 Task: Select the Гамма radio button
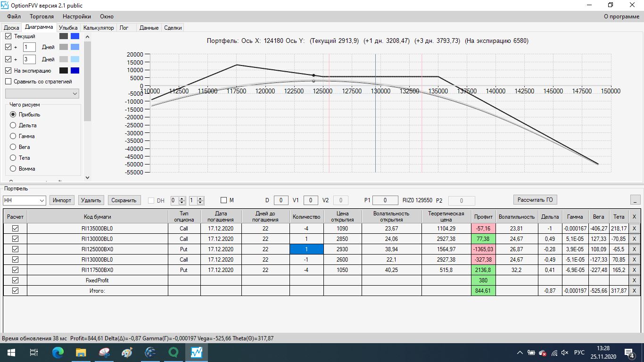[x=13, y=136]
